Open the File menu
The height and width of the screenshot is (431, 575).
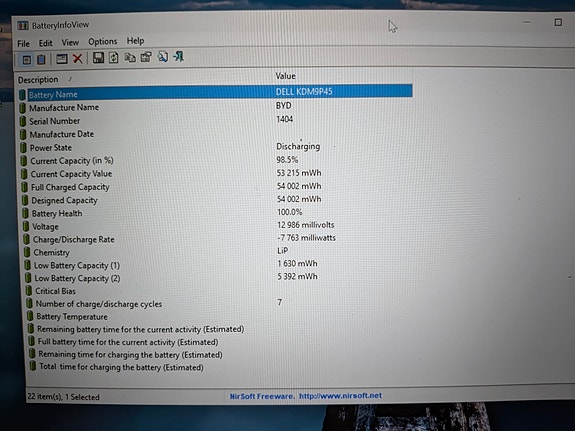[23, 44]
